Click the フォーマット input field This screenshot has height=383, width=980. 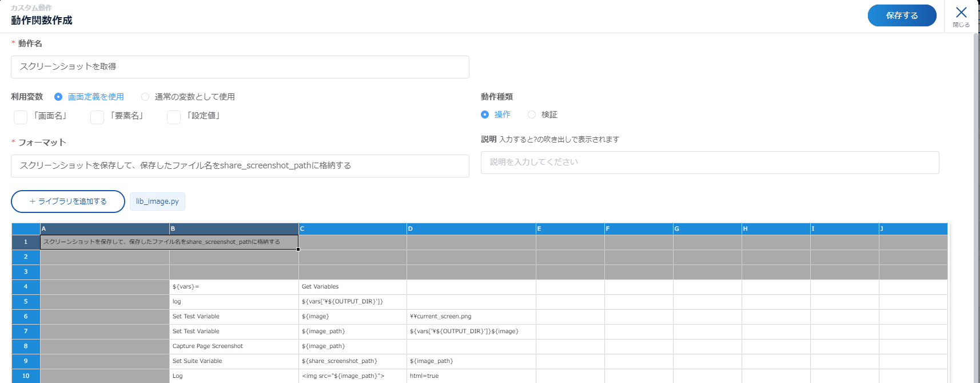point(240,166)
